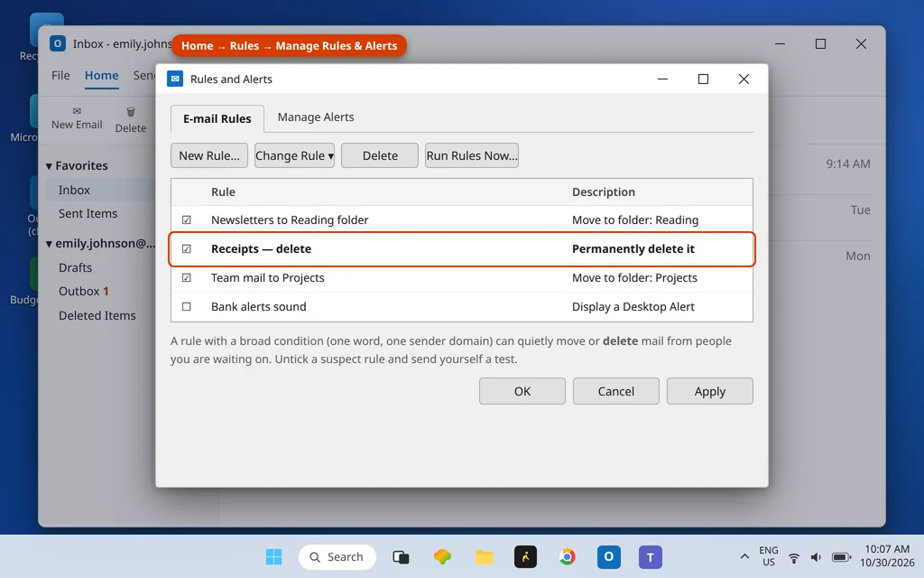Click Run Rules Now...
The width and height of the screenshot is (924, 578).
(x=472, y=155)
